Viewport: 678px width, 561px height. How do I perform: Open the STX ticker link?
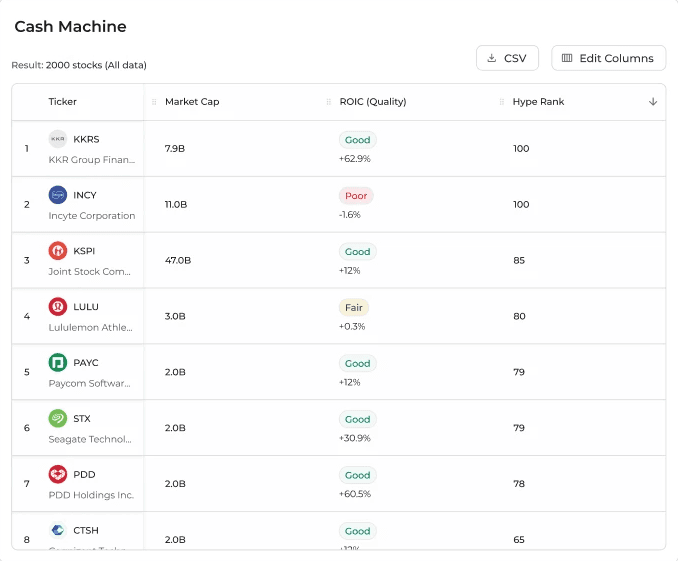click(82, 418)
